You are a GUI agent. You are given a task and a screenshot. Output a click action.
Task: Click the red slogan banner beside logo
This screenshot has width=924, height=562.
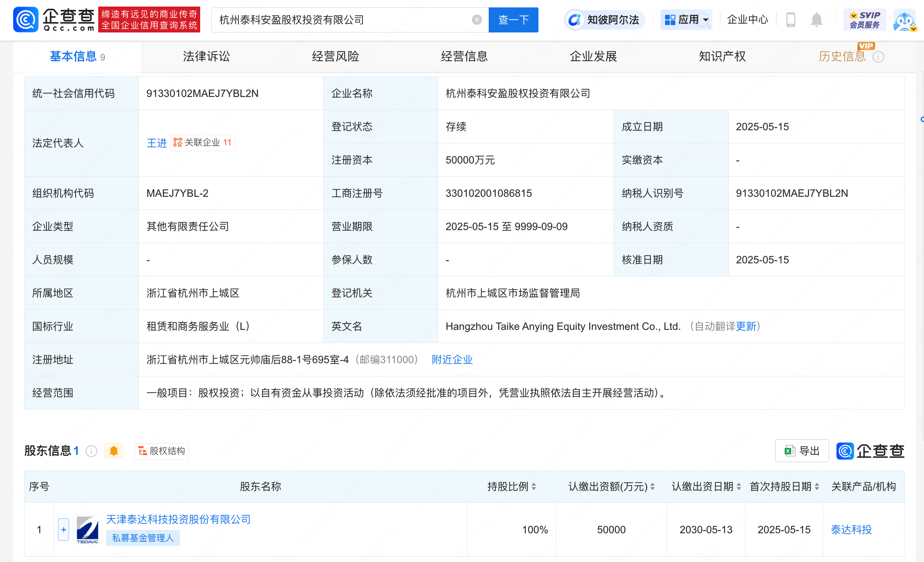coord(149,19)
